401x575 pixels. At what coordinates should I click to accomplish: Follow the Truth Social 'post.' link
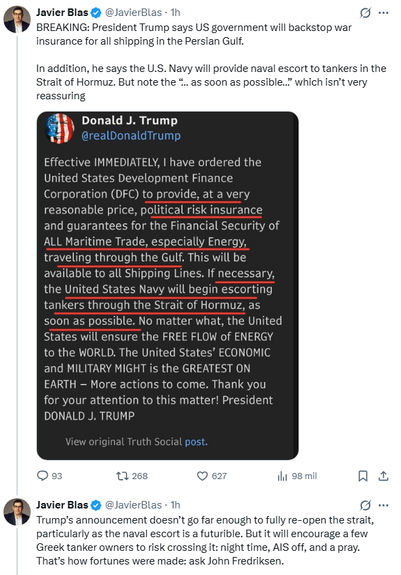coord(196,442)
